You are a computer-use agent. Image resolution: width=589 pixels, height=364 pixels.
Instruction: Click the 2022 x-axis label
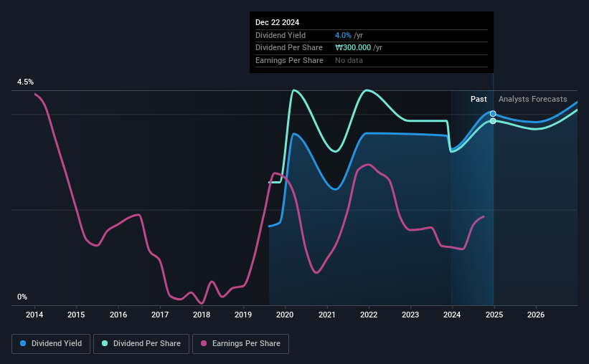(x=369, y=315)
